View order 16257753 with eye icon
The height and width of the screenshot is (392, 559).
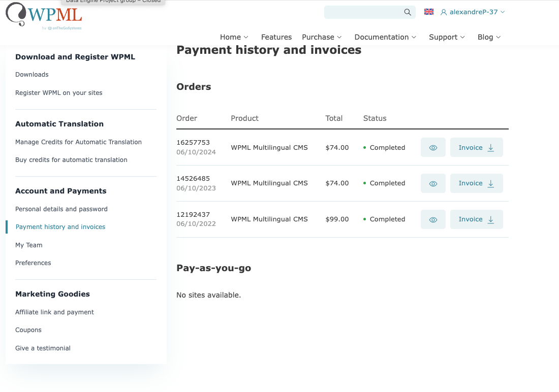click(x=433, y=148)
